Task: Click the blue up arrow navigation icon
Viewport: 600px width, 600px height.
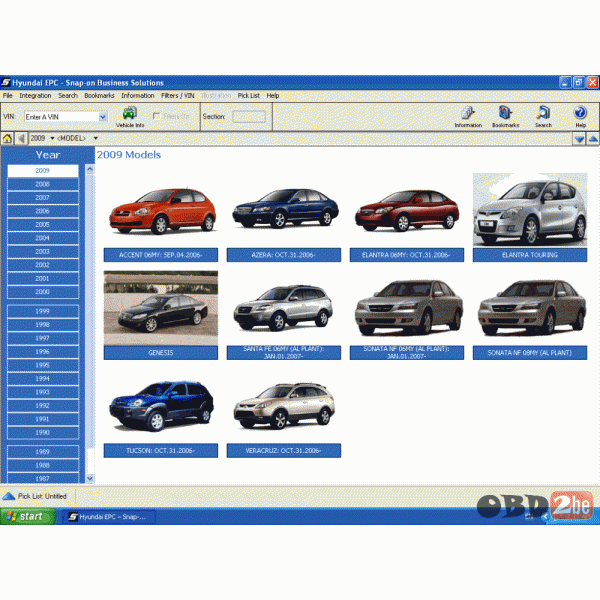Action: (x=593, y=139)
